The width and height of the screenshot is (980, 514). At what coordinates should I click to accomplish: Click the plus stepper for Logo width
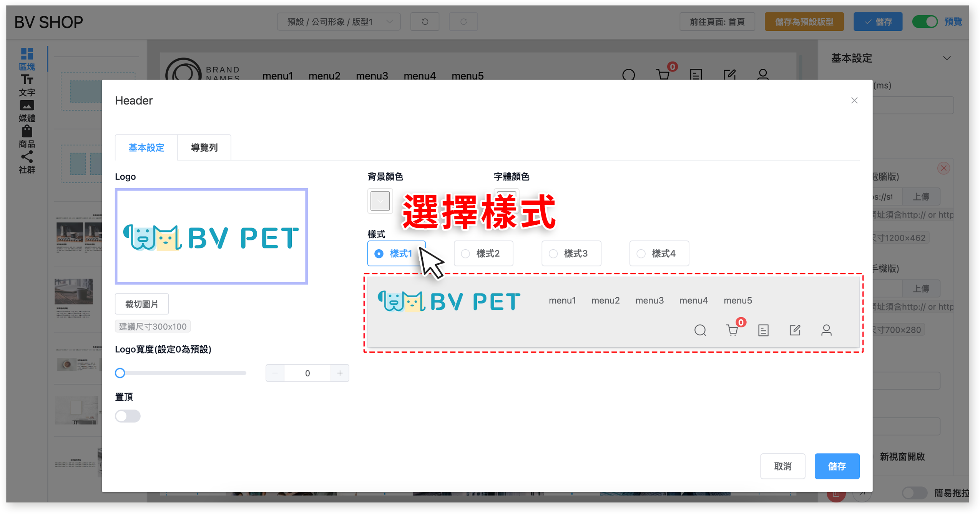[x=340, y=373]
